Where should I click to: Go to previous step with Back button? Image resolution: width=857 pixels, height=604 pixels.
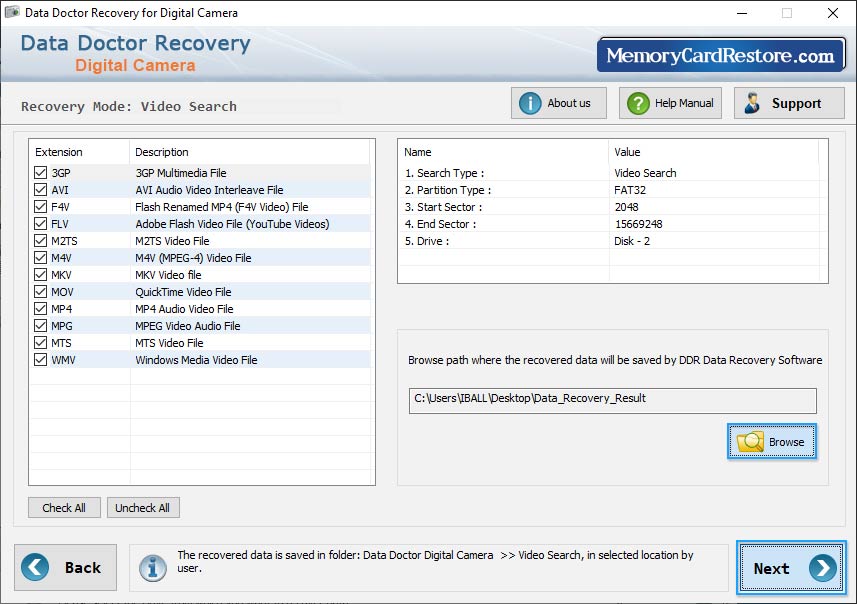click(x=66, y=567)
